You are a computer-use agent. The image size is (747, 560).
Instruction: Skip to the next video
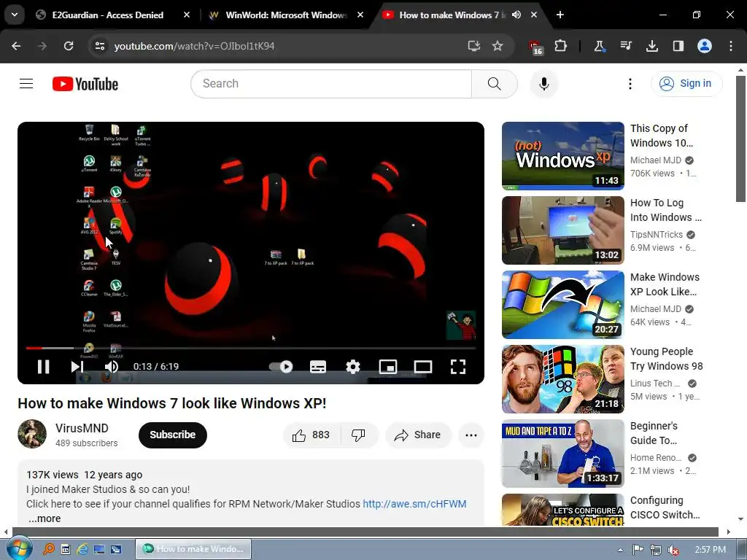77,367
